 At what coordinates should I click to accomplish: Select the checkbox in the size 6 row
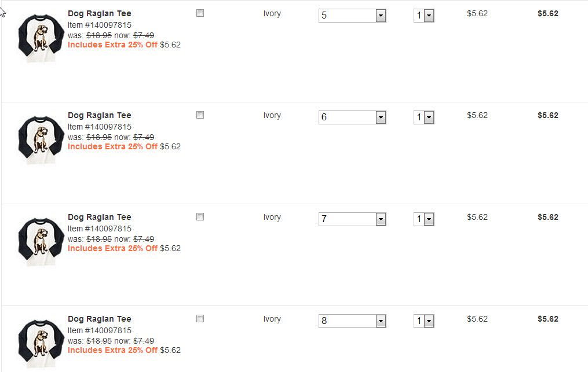click(200, 115)
